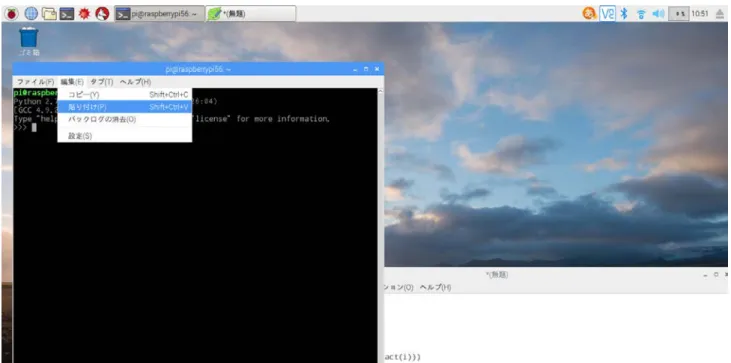The height and width of the screenshot is (363, 731).
Task: Click the CPU usage monitor in panel
Action: (678, 14)
